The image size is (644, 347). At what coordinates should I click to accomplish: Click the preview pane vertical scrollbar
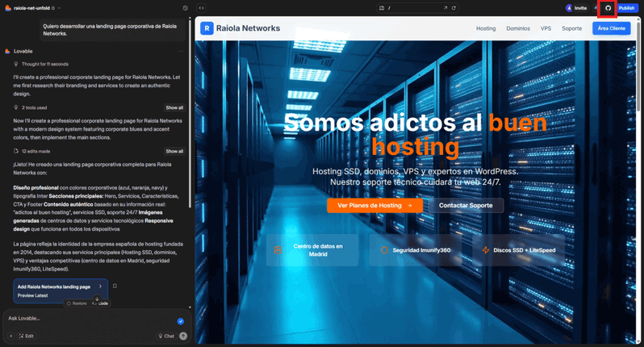(638, 65)
